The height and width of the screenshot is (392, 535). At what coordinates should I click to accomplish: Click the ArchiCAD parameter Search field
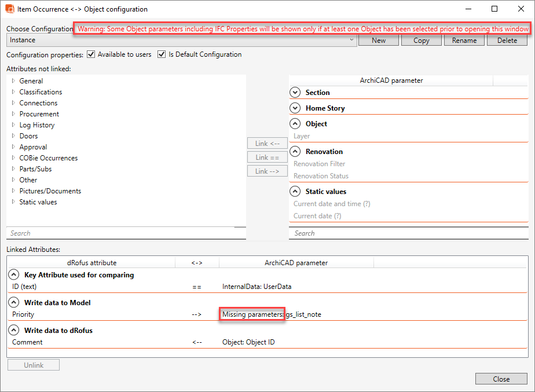click(408, 233)
